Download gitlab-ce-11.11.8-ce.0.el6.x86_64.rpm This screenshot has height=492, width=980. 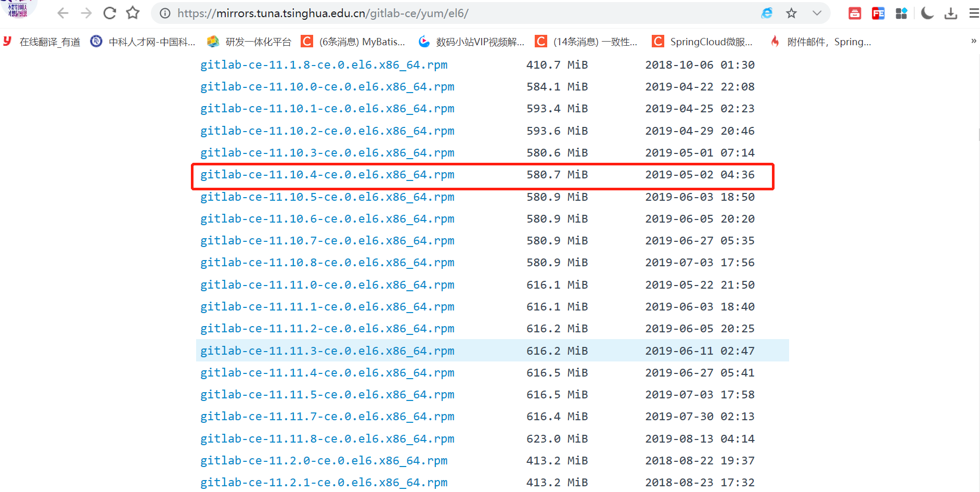tap(327, 439)
